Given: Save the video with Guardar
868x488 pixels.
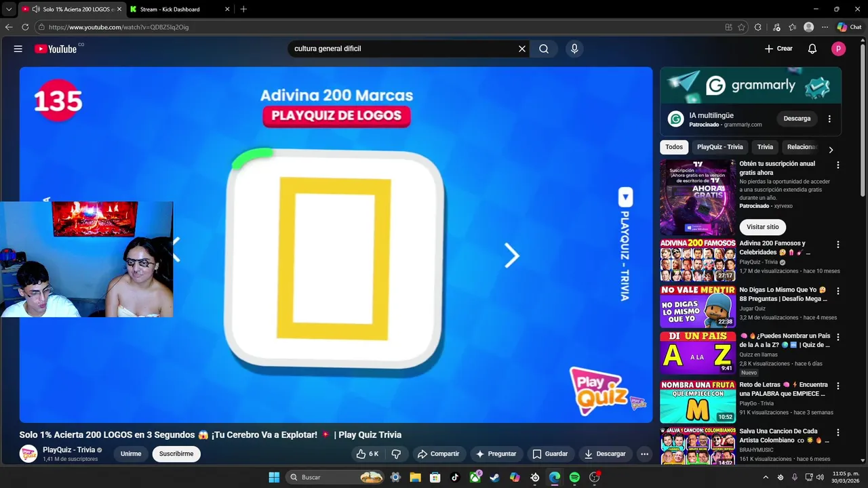Looking at the screenshot, I should [550, 454].
